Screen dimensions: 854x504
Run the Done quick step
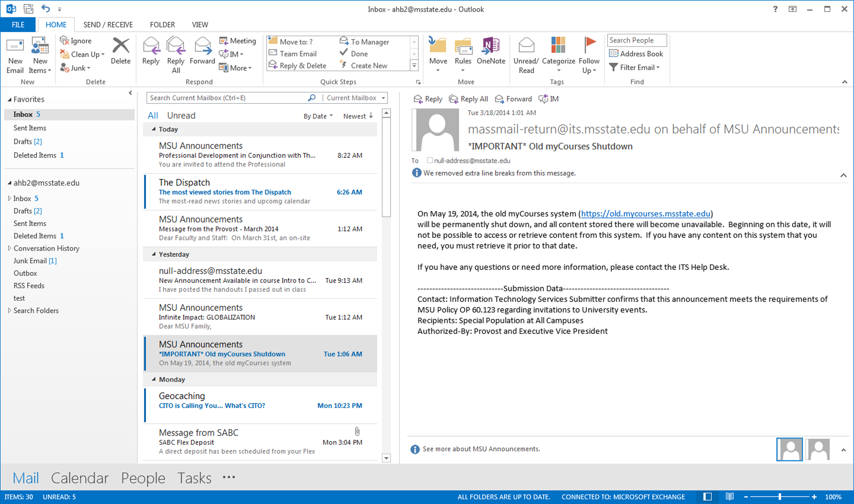coord(354,54)
